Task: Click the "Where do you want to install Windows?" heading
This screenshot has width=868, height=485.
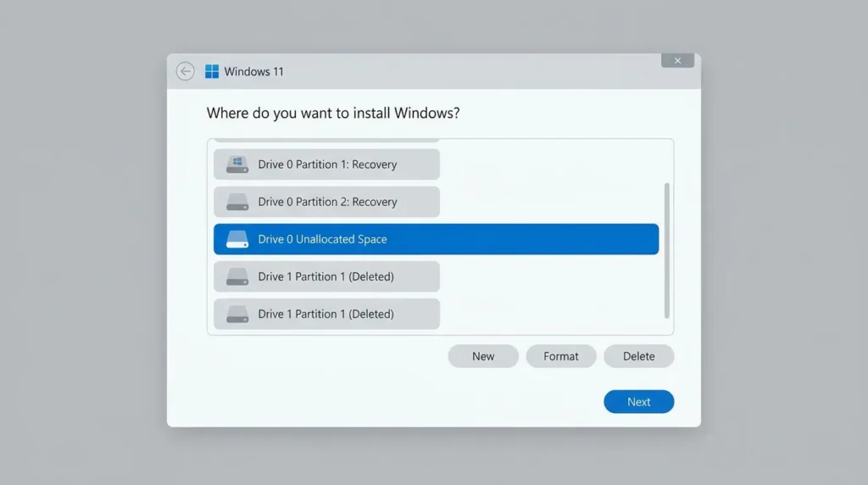Action: point(333,113)
